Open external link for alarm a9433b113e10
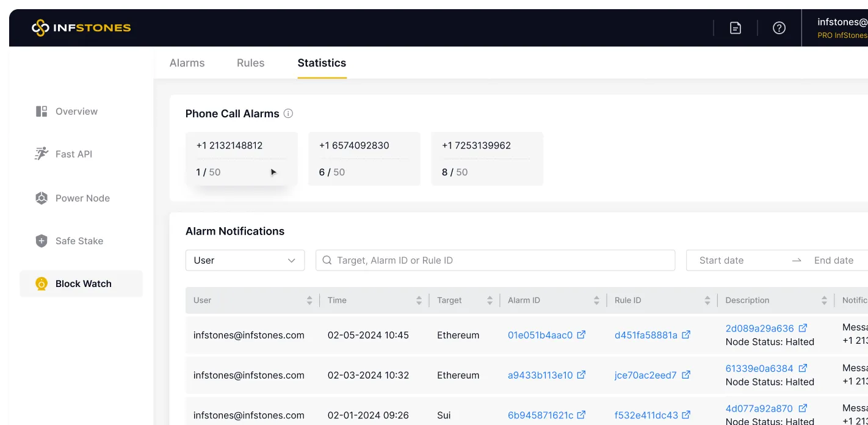The image size is (868, 425). [x=582, y=375]
